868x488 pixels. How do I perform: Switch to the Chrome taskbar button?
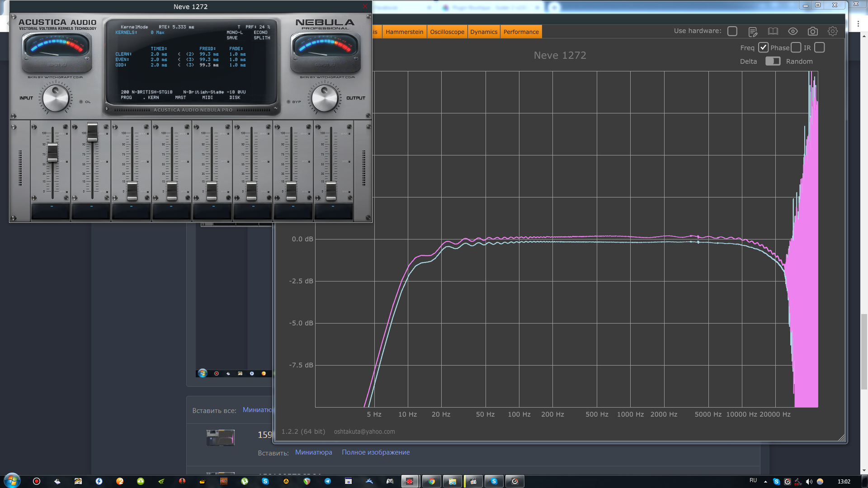pos(431,481)
